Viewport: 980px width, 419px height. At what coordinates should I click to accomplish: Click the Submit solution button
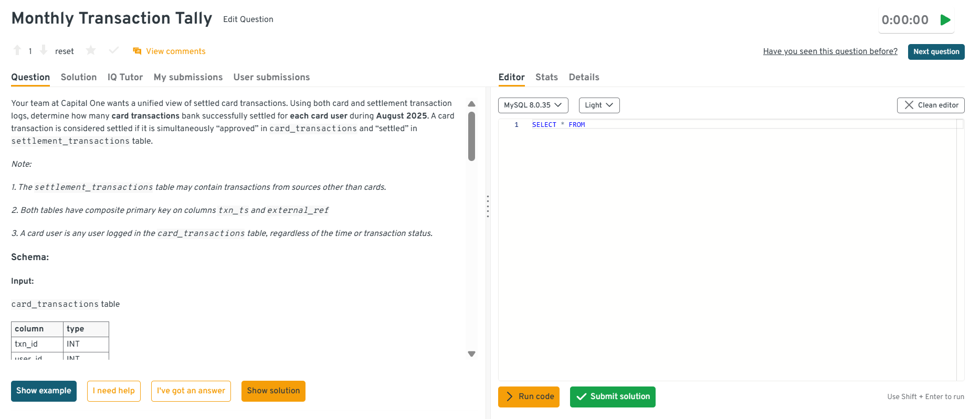(x=613, y=397)
